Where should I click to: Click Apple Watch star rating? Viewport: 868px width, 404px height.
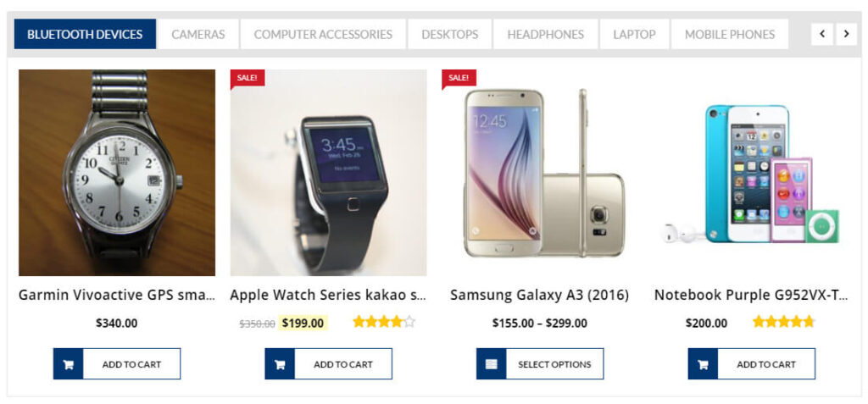pos(384,322)
